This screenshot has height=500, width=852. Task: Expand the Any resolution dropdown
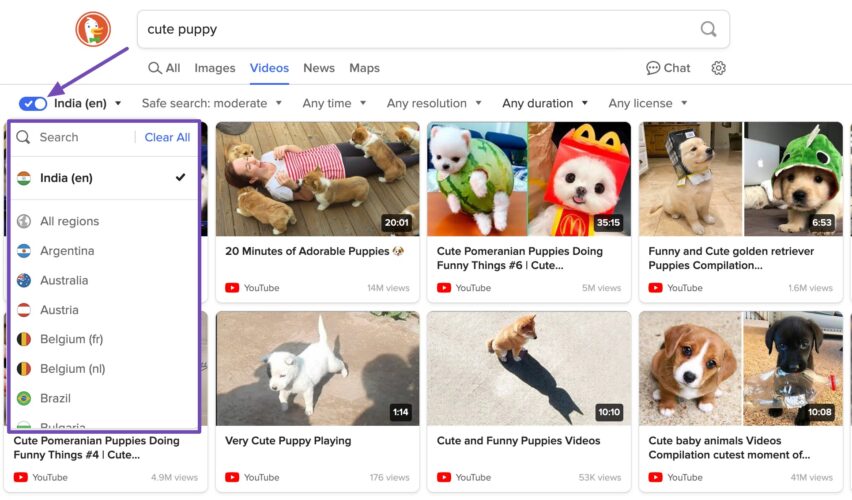434,103
